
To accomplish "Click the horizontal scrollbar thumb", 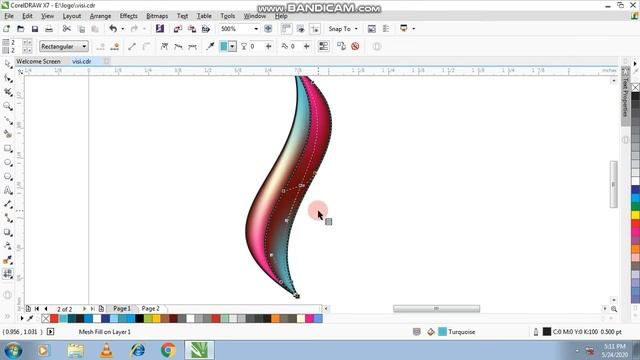I will click(436, 309).
